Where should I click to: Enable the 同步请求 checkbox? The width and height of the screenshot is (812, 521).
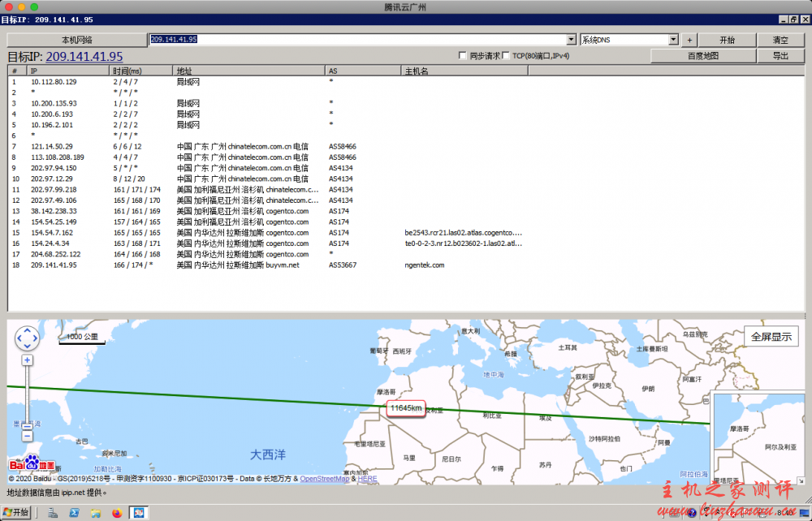point(463,55)
